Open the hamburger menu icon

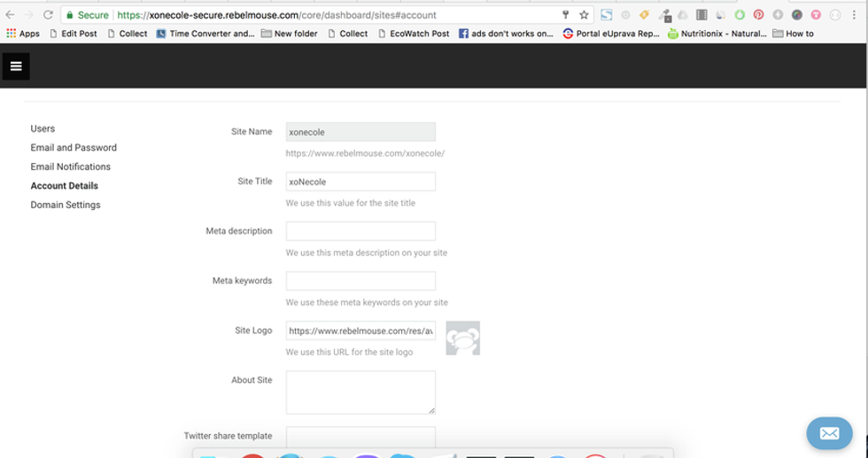click(x=16, y=66)
